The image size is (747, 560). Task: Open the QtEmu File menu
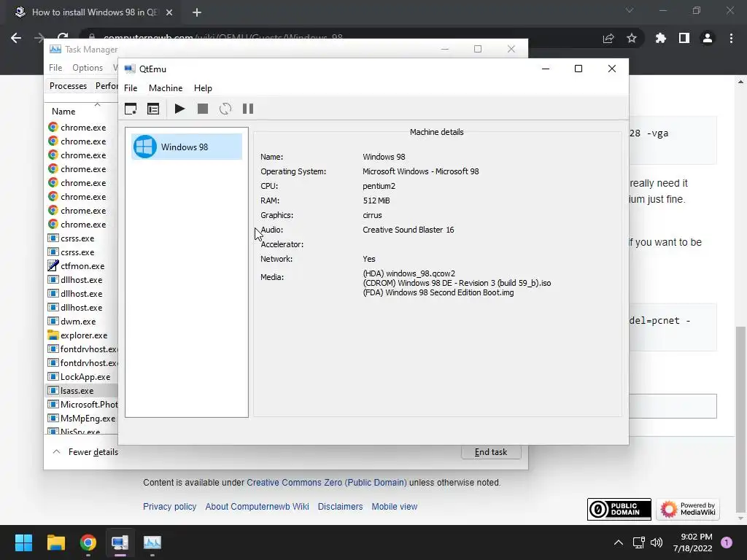131,88
